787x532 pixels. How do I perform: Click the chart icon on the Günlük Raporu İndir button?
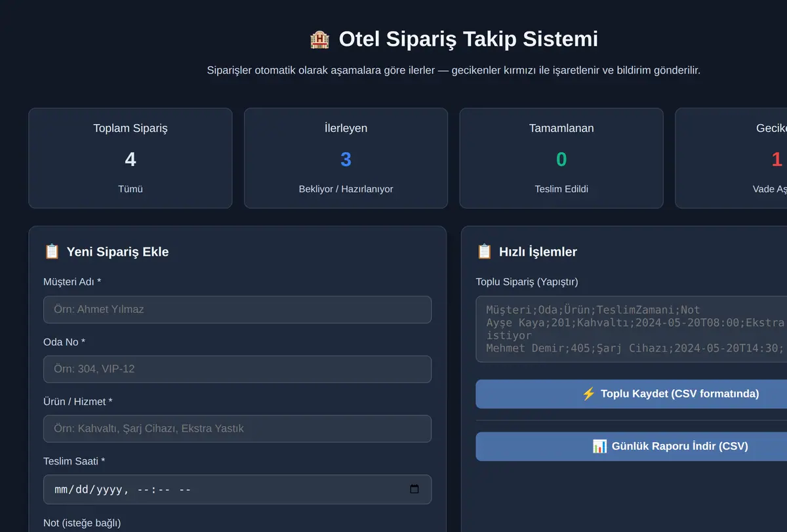599,446
